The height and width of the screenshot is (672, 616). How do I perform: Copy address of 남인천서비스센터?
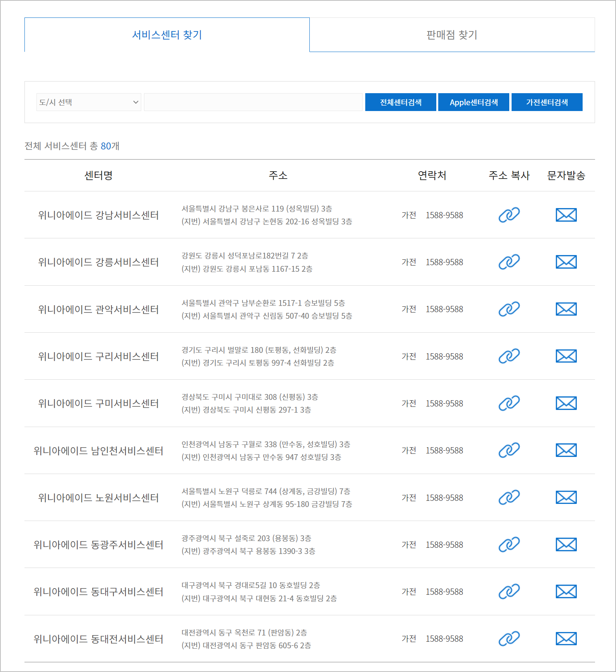[509, 450]
